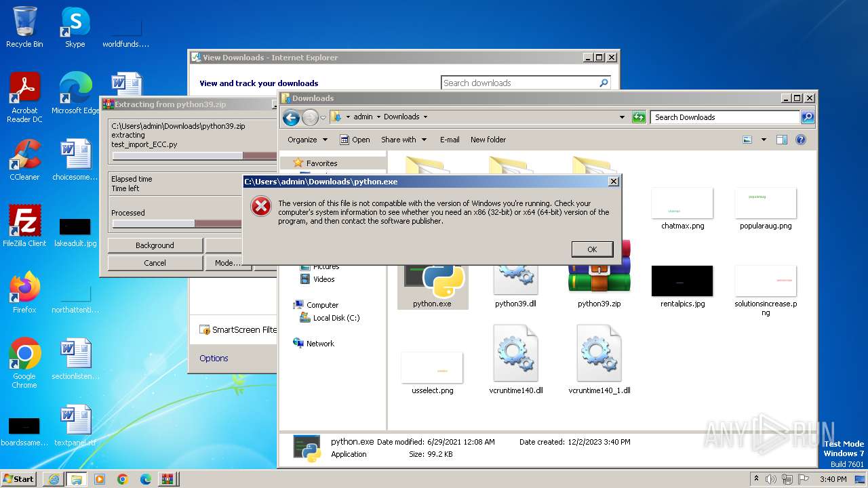Show hidden tray icons arrow
The width and height of the screenshot is (868, 488).
(x=756, y=479)
